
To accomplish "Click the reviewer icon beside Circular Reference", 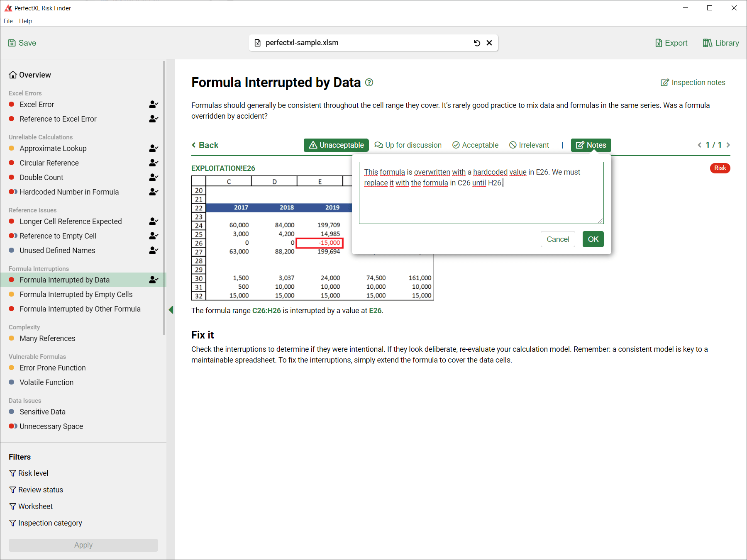I will pyautogui.click(x=154, y=163).
